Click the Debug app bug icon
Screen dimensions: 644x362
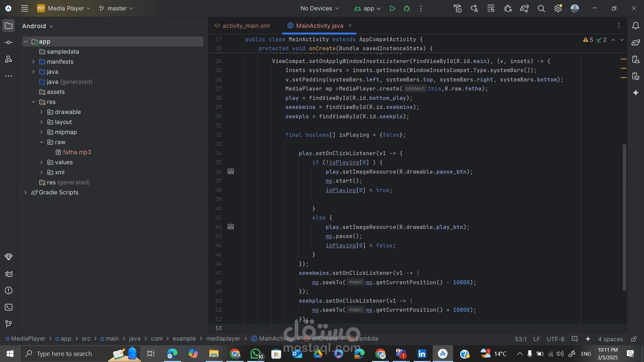pyautogui.click(x=407, y=8)
